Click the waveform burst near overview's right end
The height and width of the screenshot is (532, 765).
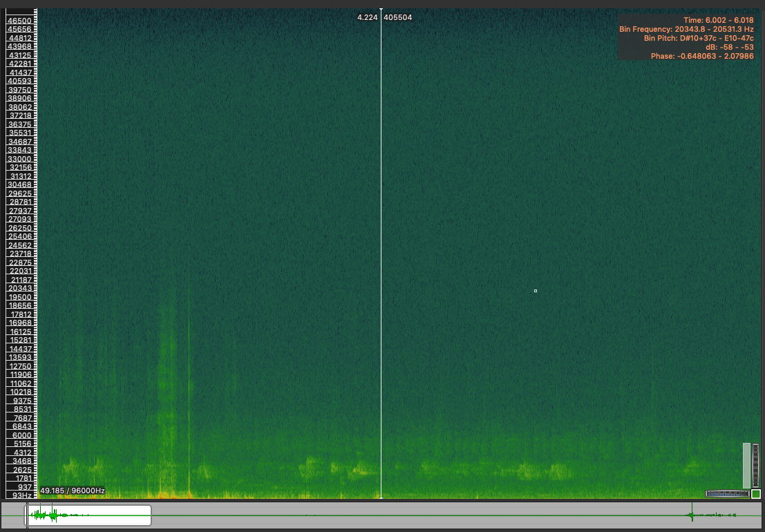tap(691, 515)
